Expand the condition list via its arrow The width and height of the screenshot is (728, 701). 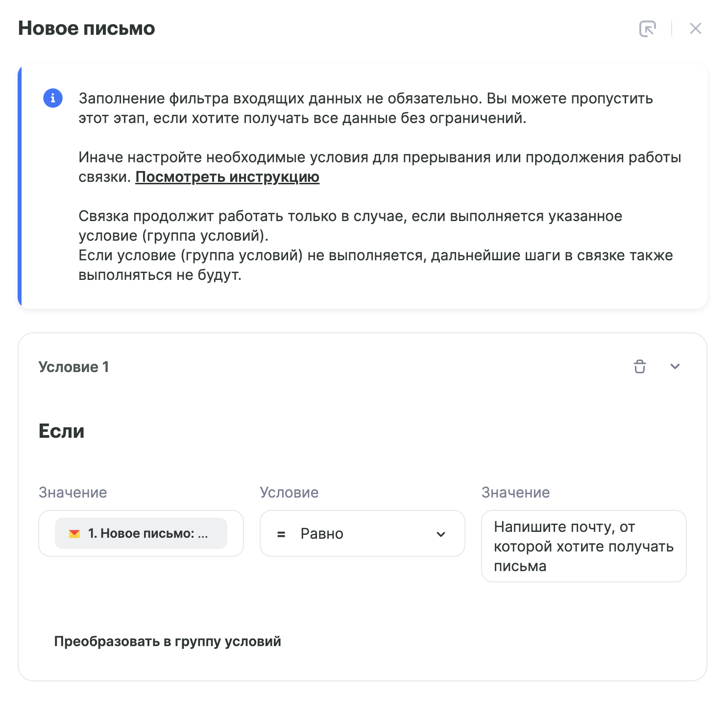(441, 534)
